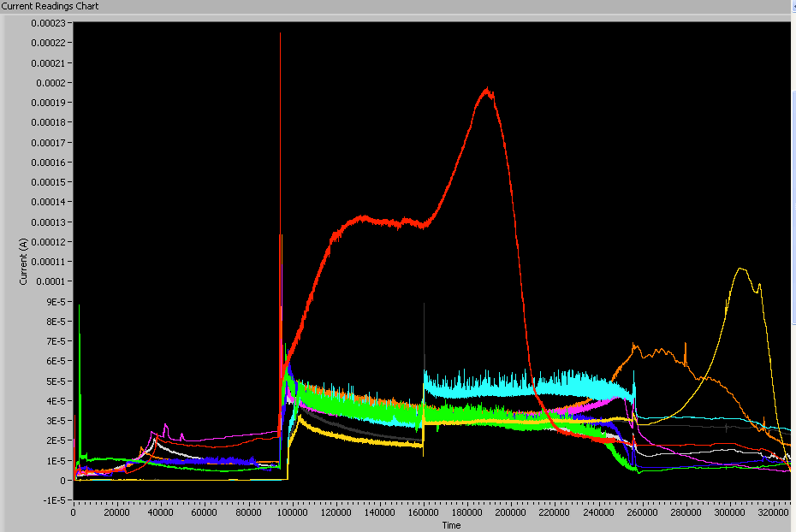Click the Time x-axis label
796x532 pixels.
(x=451, y=525)
